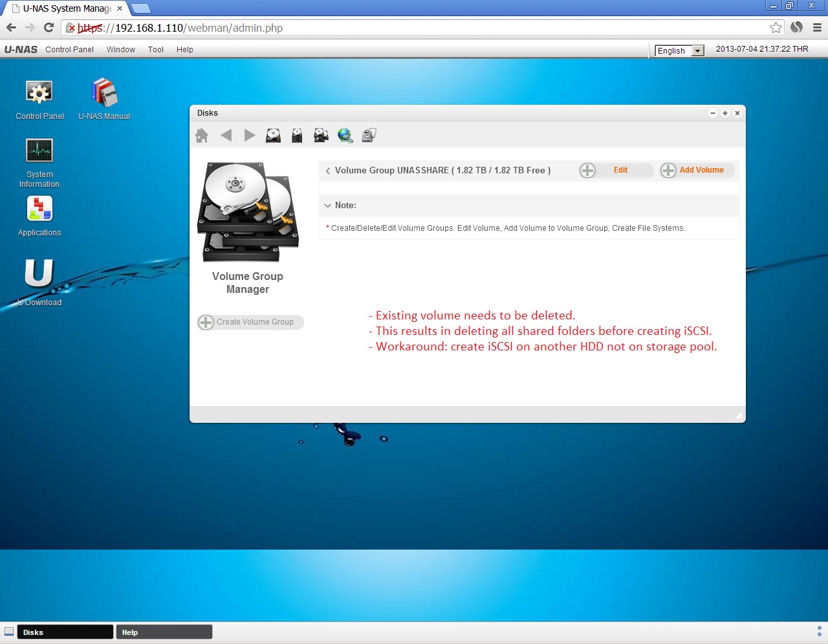Click the Disks window title text
Screen dimensions: 828x644
(x=208, y=113)
